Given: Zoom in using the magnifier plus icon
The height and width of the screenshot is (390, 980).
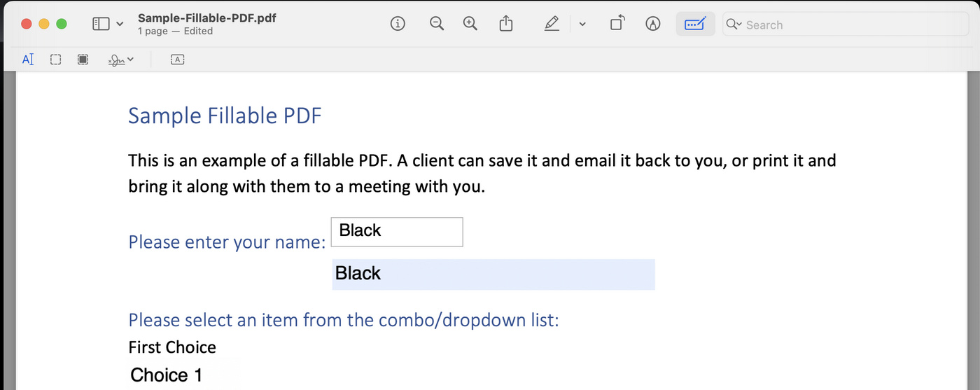Looking at the screenshot, I should (470, 25).
